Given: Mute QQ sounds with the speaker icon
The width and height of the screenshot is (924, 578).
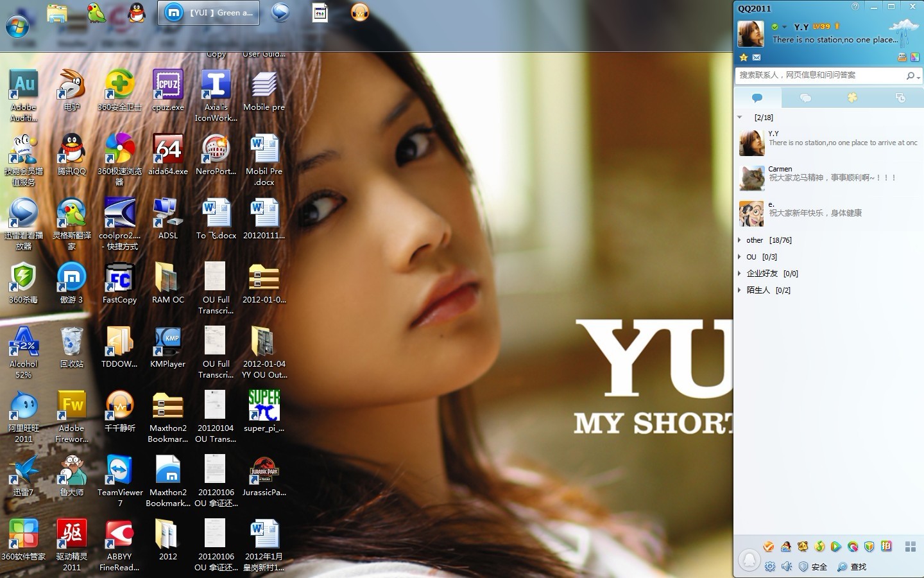Looking at the screenshot, I should pos(787,566).
